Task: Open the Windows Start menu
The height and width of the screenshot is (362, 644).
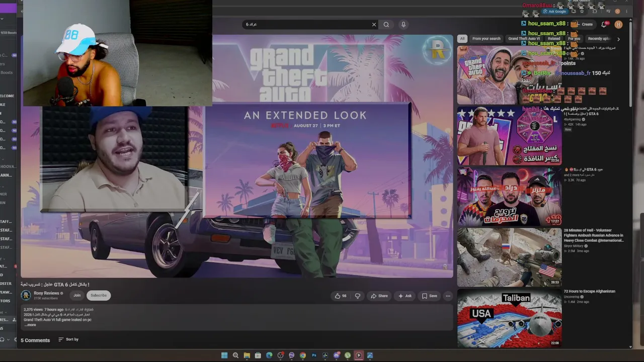Action: pos(224,355)
